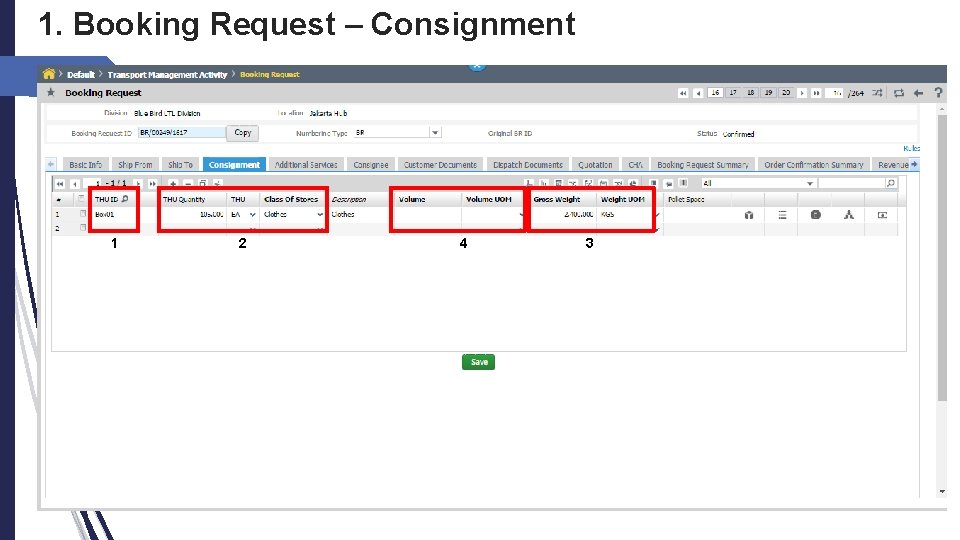
Task: Open the Volume UOM dropdown in row 1
Action: point(522,215)
